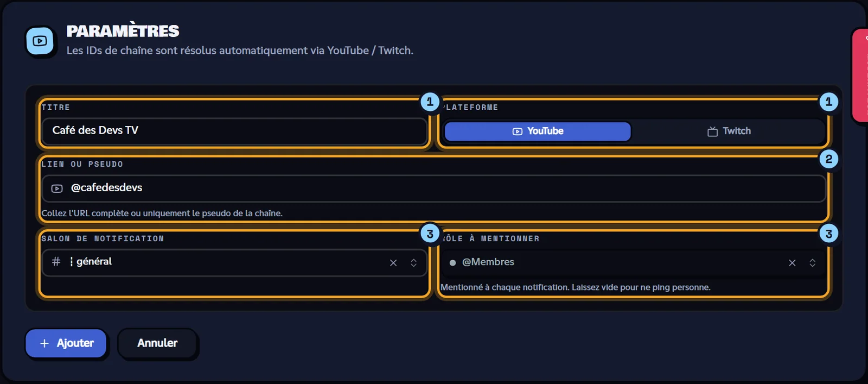Open the @Membres role selector
The width and height of the screenshot is (868, 384).
634,262
